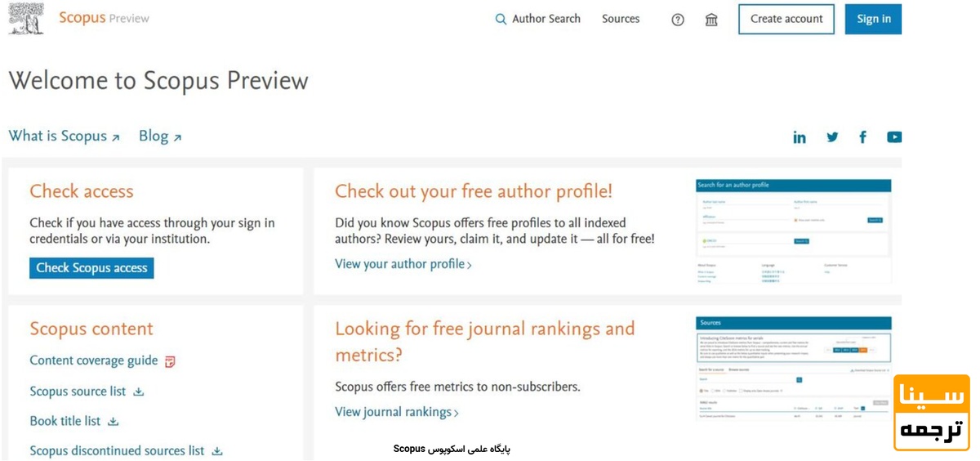Visit the Scopus Facebook icon
The image size is (980, 461).
click(862, 137)
